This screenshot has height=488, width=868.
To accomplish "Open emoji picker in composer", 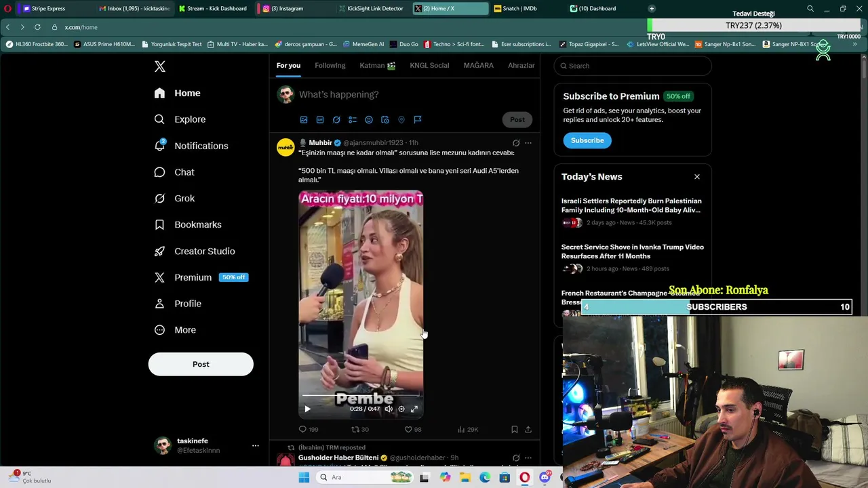I will [369, 120].
